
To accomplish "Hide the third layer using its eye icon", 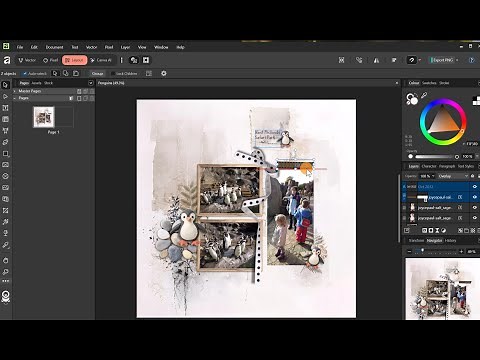I will point(475,207).
